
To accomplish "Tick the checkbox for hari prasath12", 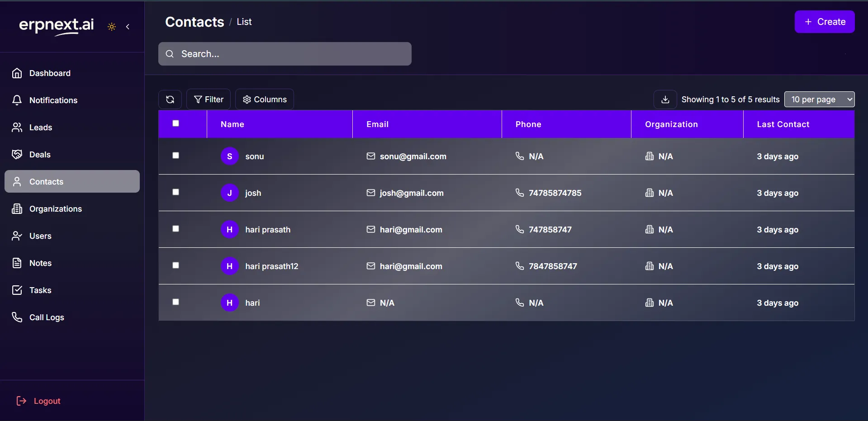I will point(176,265).
